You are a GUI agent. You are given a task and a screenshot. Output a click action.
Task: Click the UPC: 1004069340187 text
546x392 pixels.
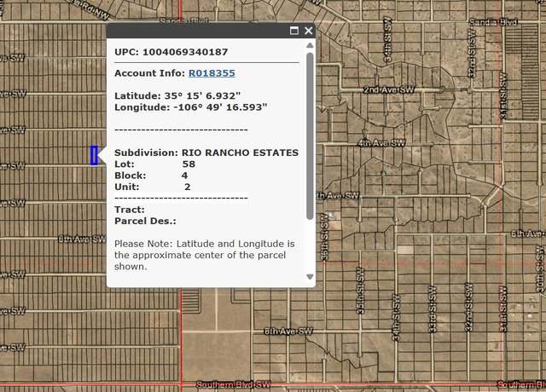point(171,52)
